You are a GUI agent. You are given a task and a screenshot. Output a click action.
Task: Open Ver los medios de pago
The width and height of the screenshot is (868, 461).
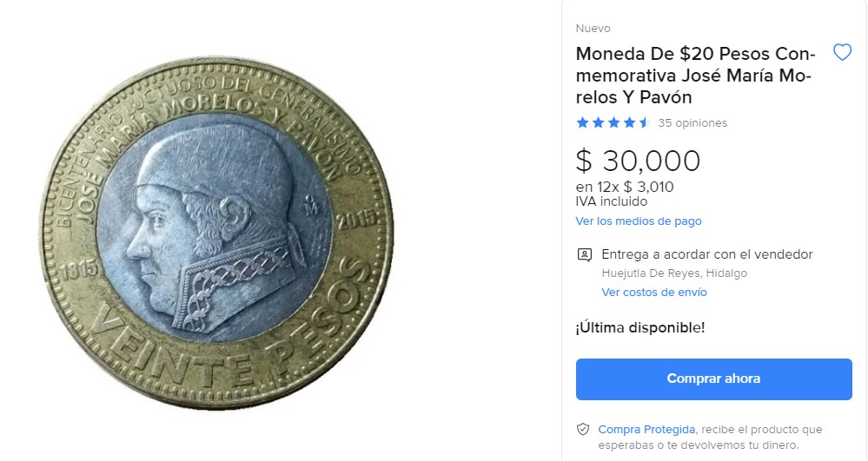pyautogui.click(x=639, y=221)
